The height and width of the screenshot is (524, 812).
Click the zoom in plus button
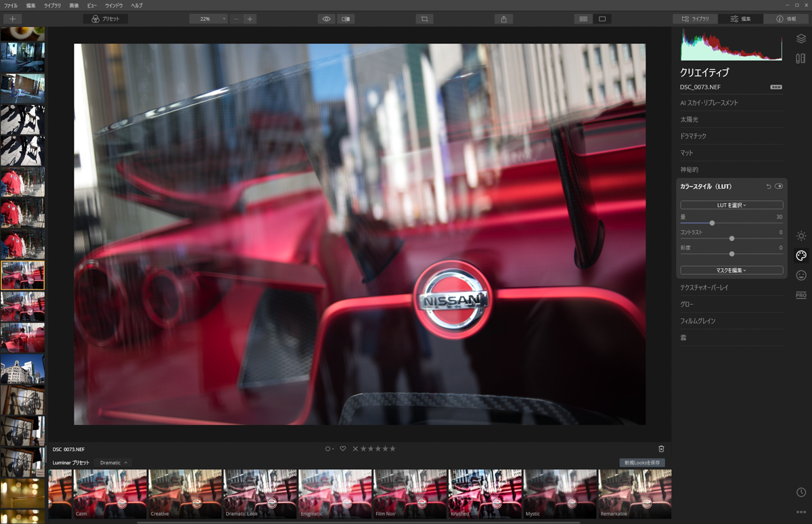coord(250,19)
